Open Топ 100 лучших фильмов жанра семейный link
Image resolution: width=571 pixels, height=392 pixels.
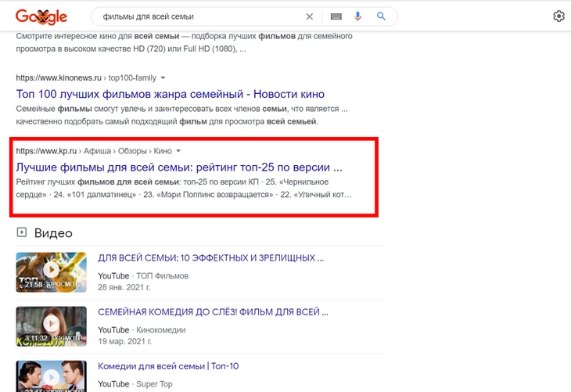pyautogui.click(x=170, y=94)
